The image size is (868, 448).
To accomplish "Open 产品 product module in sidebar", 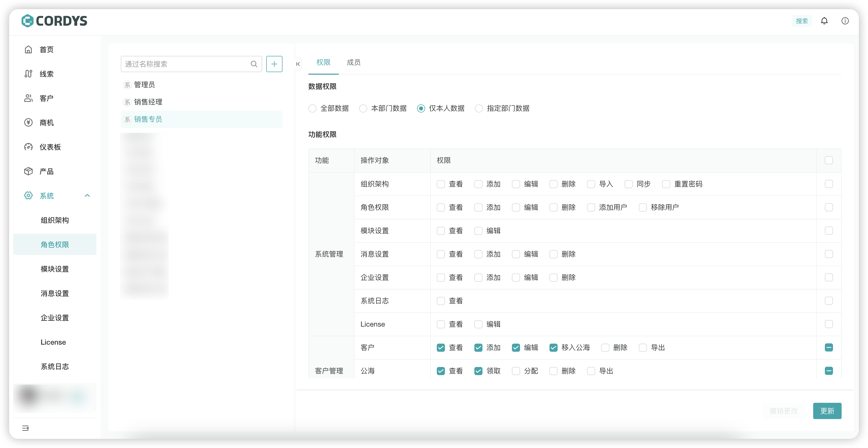I will tap(46, 171).
